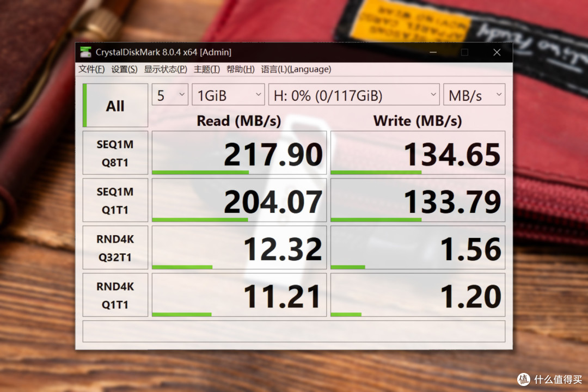Open the 帮助(H) menu
Image resolution: width=588 pixels, height=392 pixels.
point(241,69)
